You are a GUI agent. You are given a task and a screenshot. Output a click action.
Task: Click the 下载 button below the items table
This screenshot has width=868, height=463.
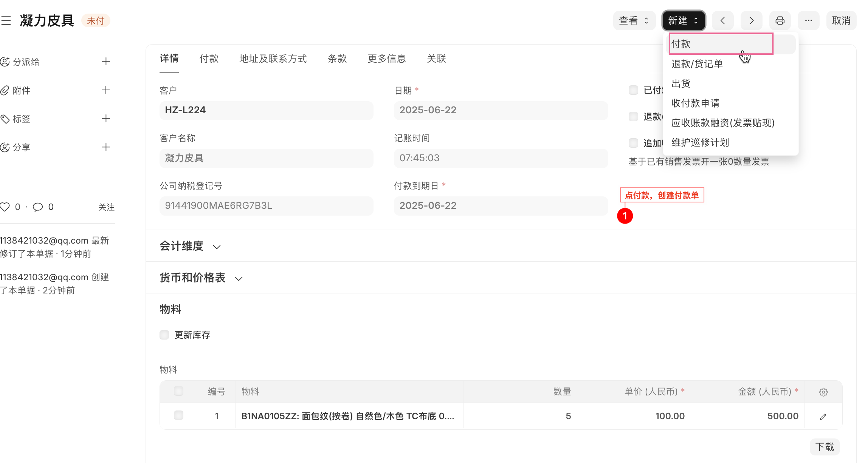click(825, 447)
